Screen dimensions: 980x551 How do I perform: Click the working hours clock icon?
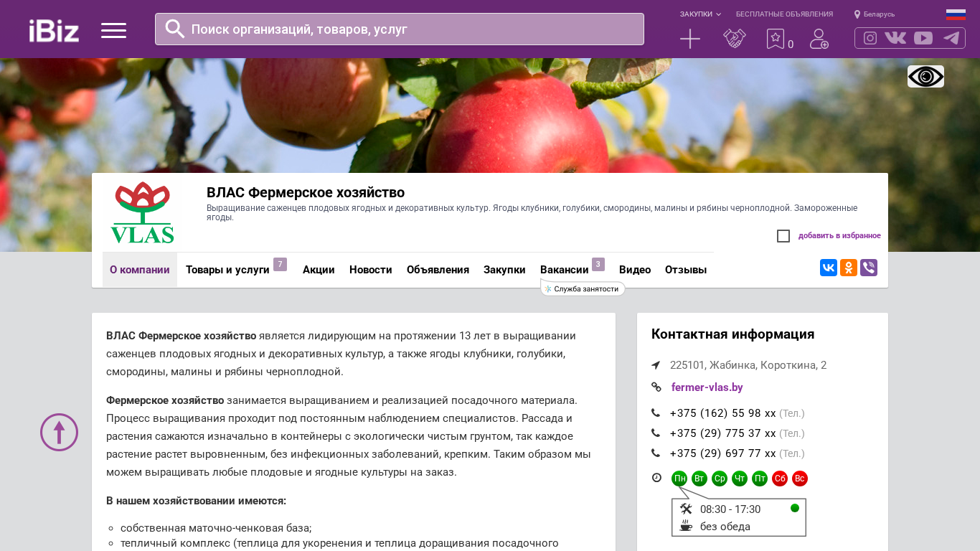[656, 478]
